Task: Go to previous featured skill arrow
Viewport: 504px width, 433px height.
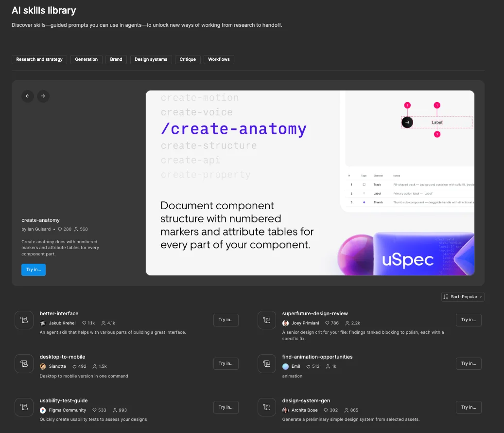Action: (x=28, y=96)
